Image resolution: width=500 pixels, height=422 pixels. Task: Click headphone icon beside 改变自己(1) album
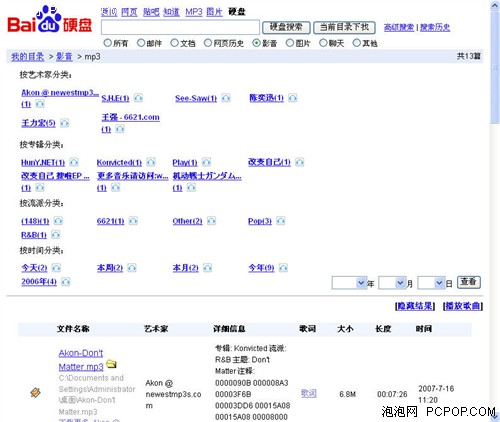(299, 162)
